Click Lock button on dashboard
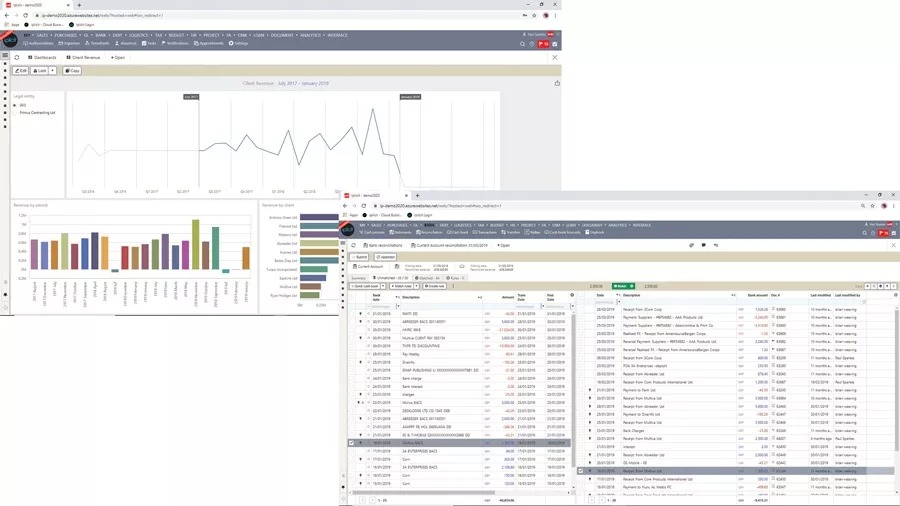900x506 pixels. pos(40,71)
